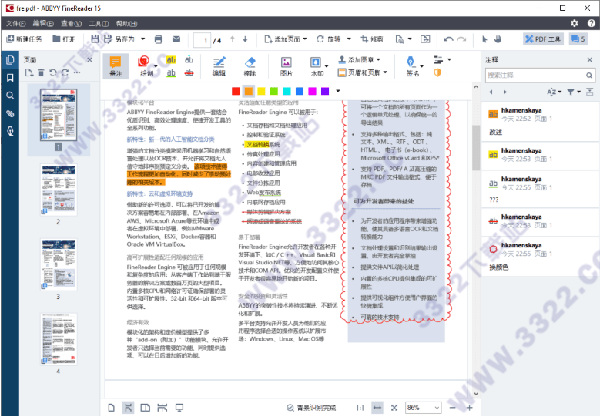Toggle actual size 1:1 zoom button
Screen dimensions: 600x417
click(360, 408)
